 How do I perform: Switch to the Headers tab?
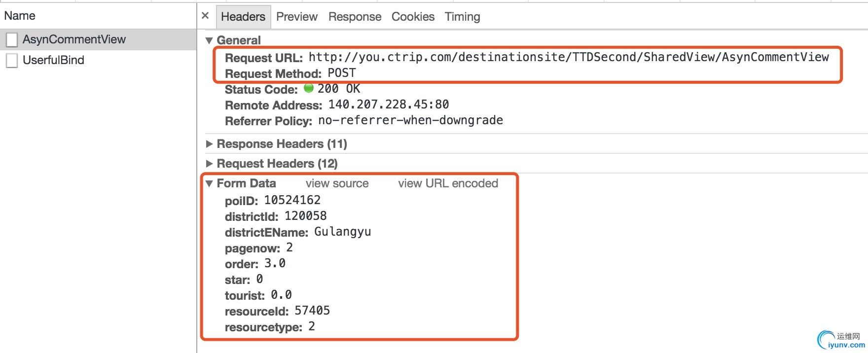click(243, 17)
